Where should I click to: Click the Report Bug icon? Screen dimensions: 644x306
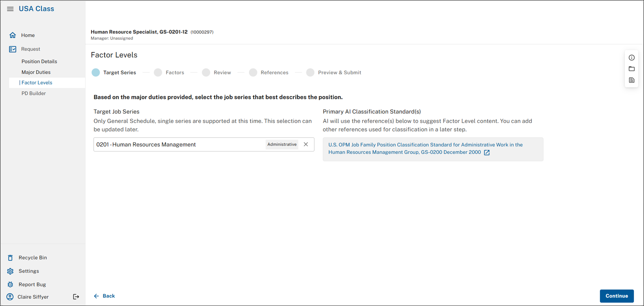pos(10,284)
